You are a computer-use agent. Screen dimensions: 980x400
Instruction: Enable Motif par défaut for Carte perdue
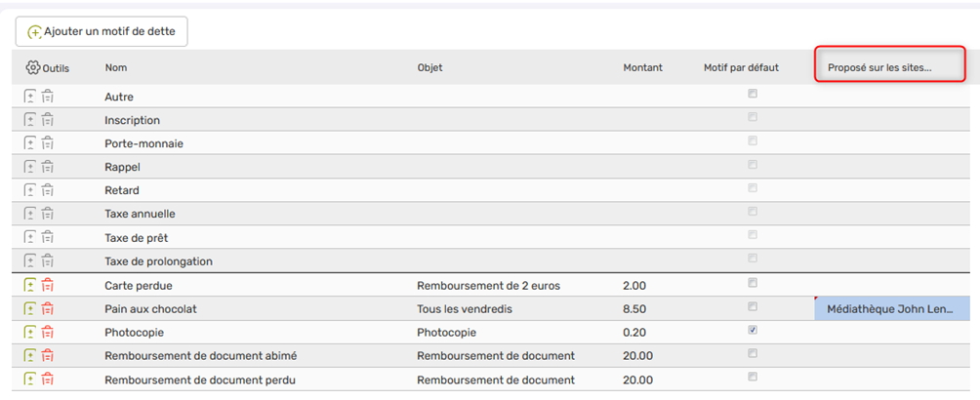coord(752,283)
